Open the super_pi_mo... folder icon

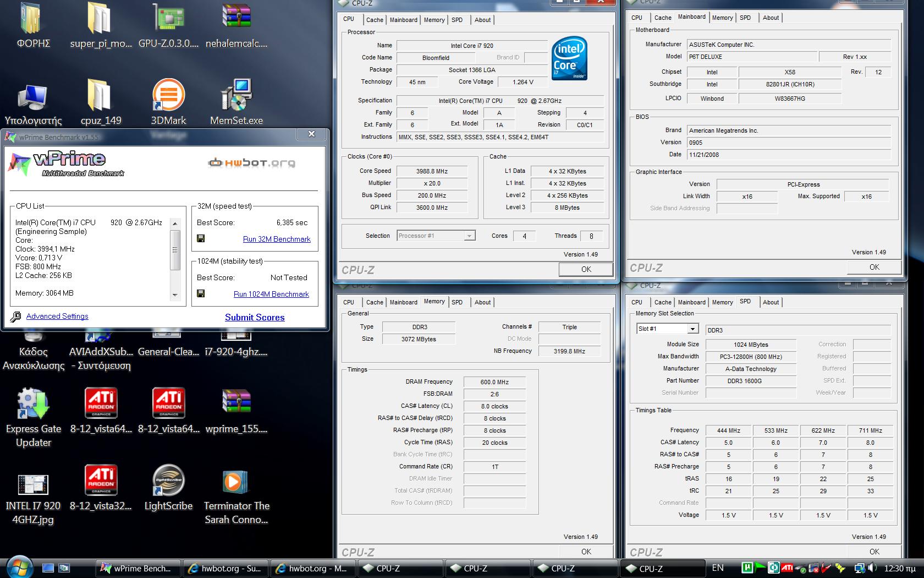click(x=100, y=18)
